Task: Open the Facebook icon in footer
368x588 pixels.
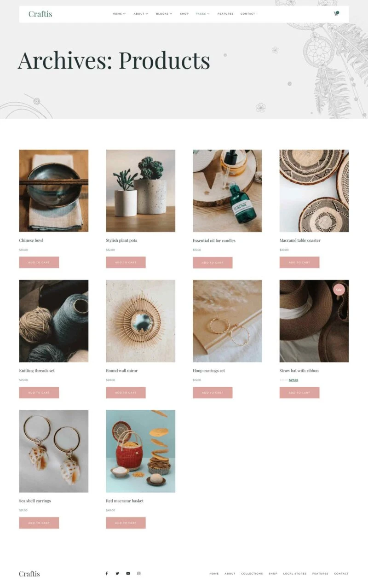Action: tap(106, 573)
